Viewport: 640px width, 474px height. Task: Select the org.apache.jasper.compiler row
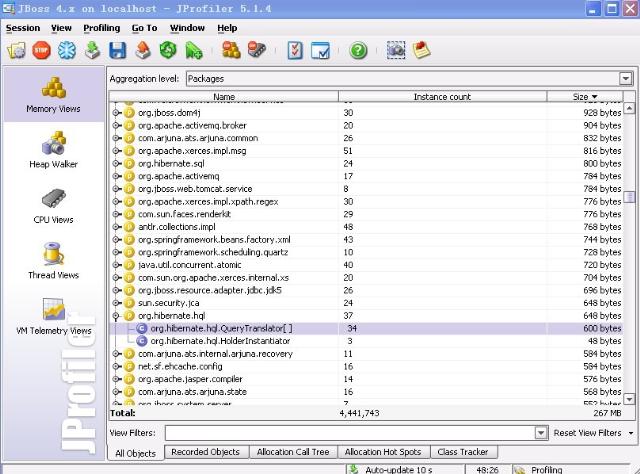[x=366, y=379]
